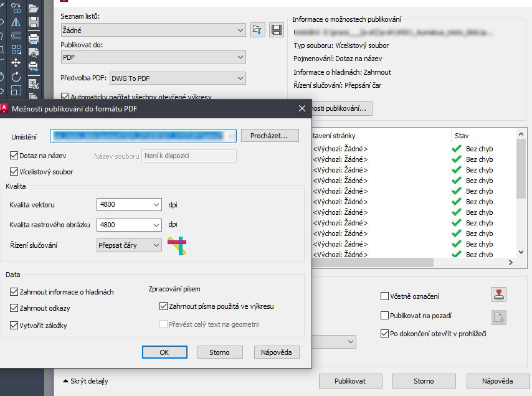The width and height of the screenshot is (532, 396).
Task: Expand the Řízení slučování dropdown
Action: [156, 245]
